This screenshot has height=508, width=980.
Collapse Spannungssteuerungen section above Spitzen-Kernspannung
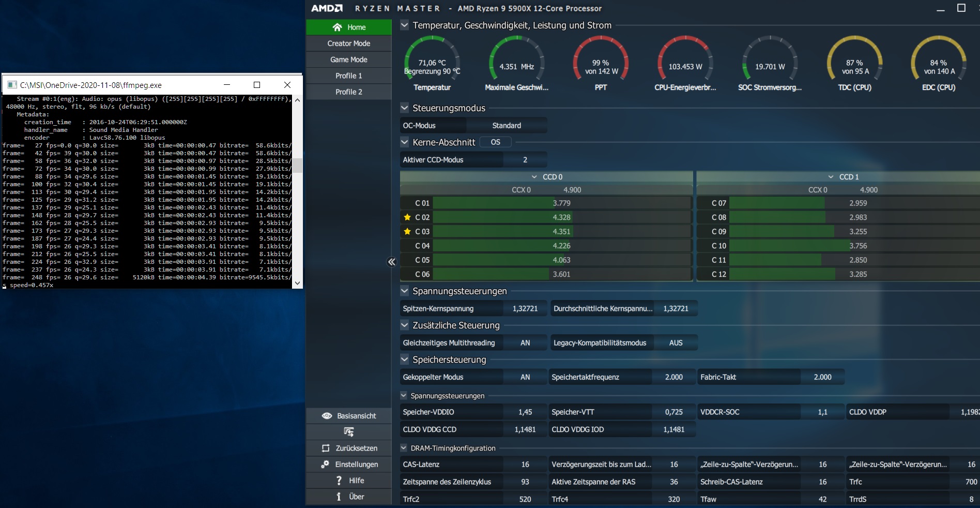405,291
